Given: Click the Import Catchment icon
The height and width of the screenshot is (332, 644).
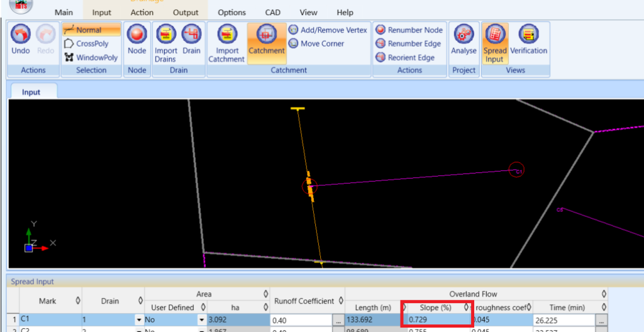Looking at the screenshot, I should coord(226,34).
